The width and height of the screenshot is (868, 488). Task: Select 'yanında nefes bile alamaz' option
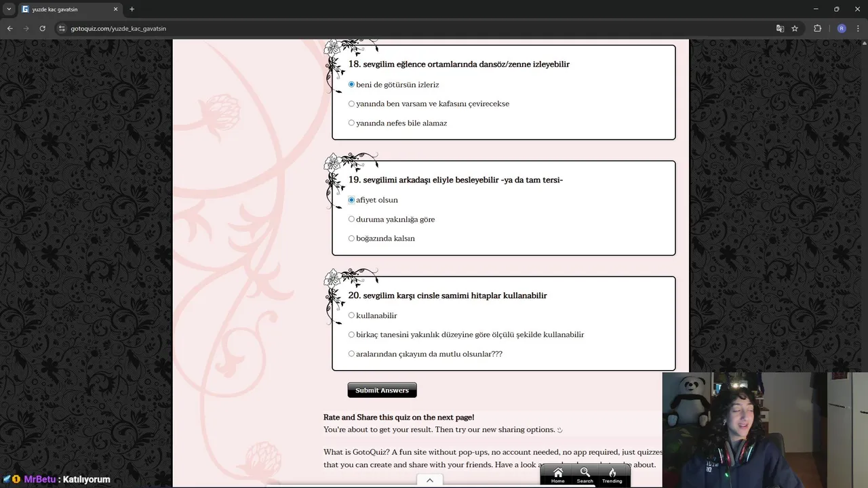(x=351, y=123)
